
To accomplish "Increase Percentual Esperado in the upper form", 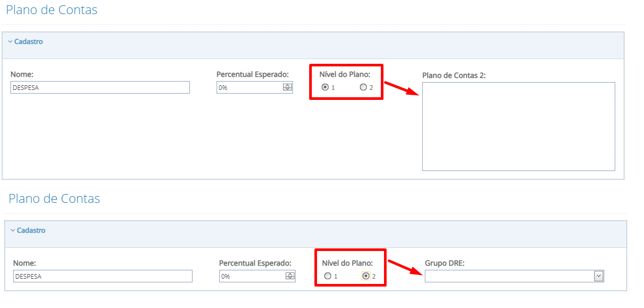I will pos(287,86).
